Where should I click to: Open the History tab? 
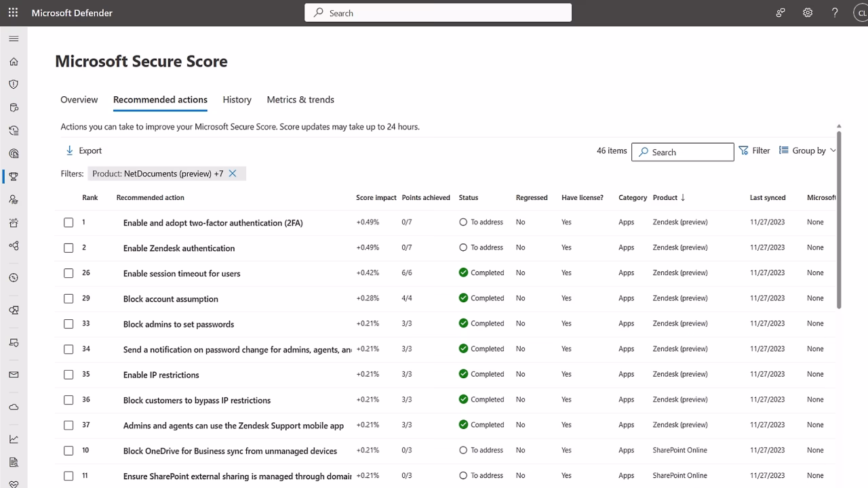pos(237,100)
